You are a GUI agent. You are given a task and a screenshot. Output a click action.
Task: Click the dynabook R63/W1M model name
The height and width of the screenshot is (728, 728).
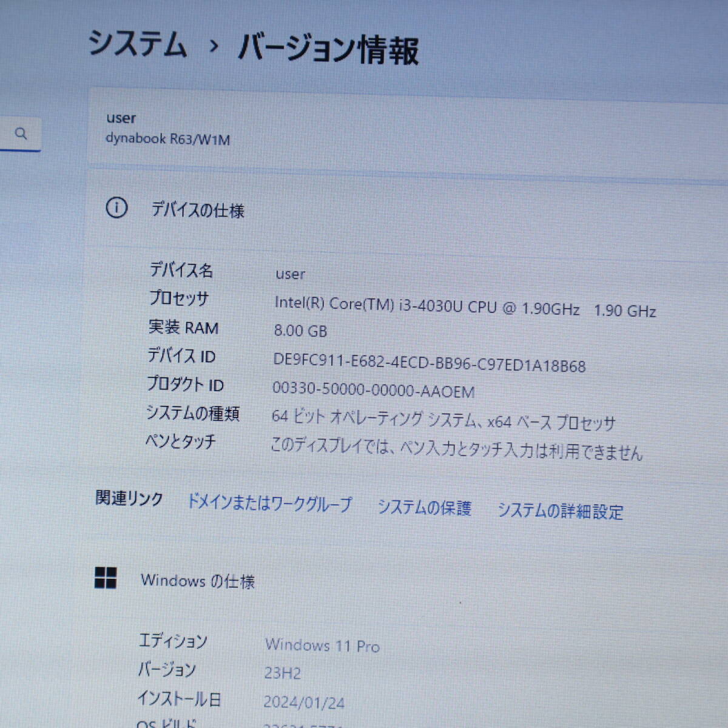tap(168, 139)
